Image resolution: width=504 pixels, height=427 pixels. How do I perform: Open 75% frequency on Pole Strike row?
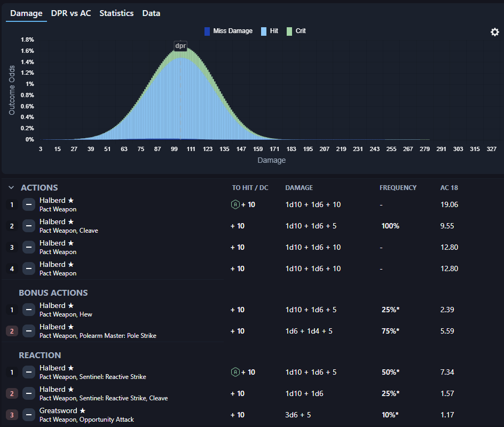[x=390, y=331]
